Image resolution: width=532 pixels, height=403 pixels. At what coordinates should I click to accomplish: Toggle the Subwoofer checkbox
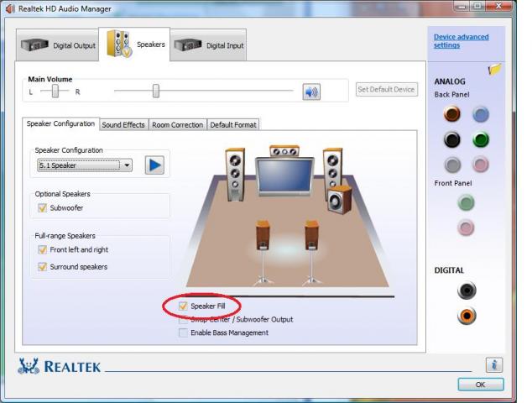click(43, 207)
